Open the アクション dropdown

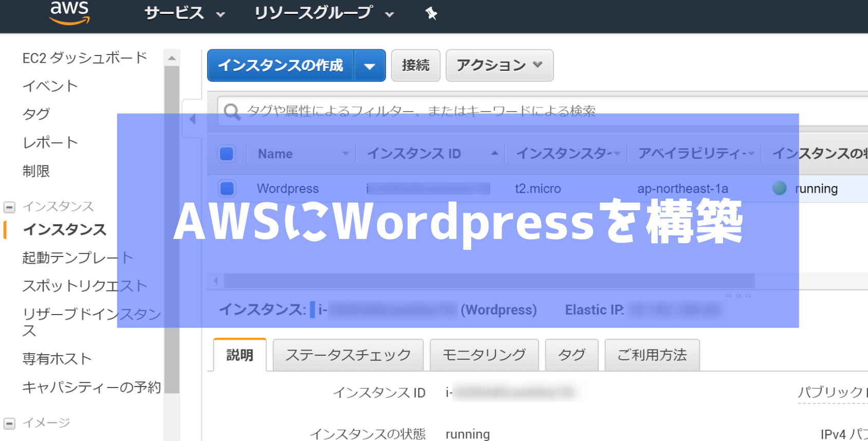click(x=500, y=65)
